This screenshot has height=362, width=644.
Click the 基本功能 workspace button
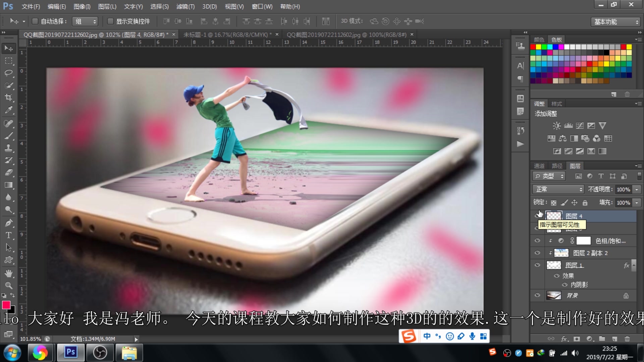pos(615,21)
